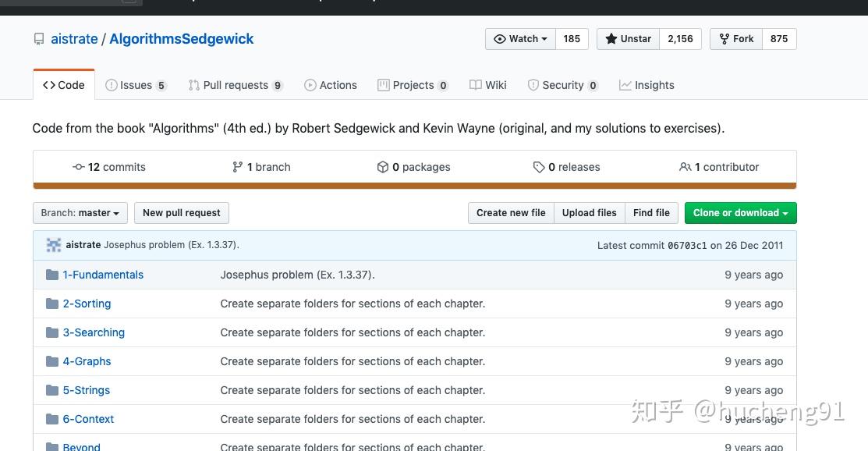Open the Watch notifications dropdown

[x=520, y=39]
